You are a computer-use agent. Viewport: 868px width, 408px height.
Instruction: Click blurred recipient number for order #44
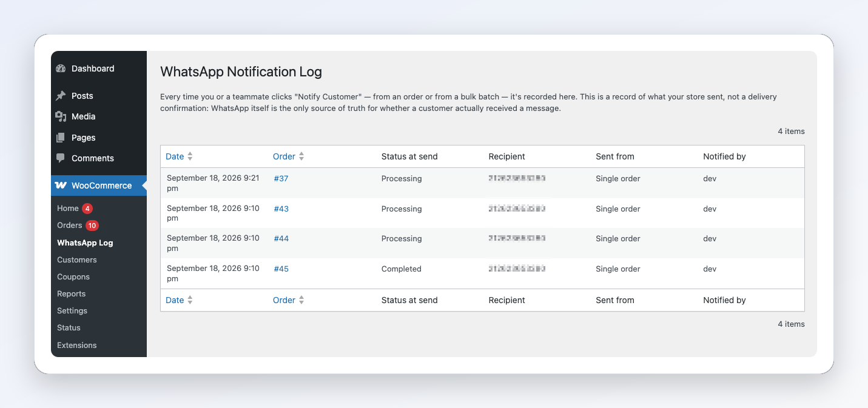(517, 238)
